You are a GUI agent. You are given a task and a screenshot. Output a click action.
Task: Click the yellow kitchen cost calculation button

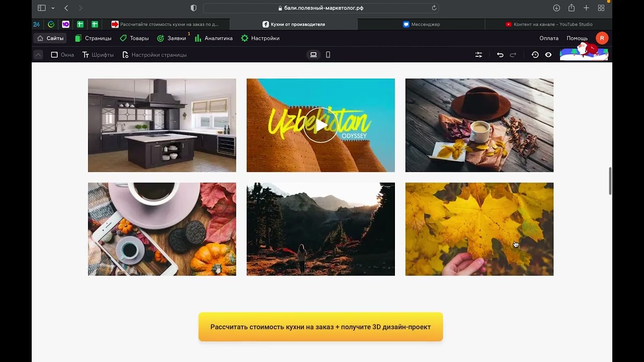coord(320,327)
